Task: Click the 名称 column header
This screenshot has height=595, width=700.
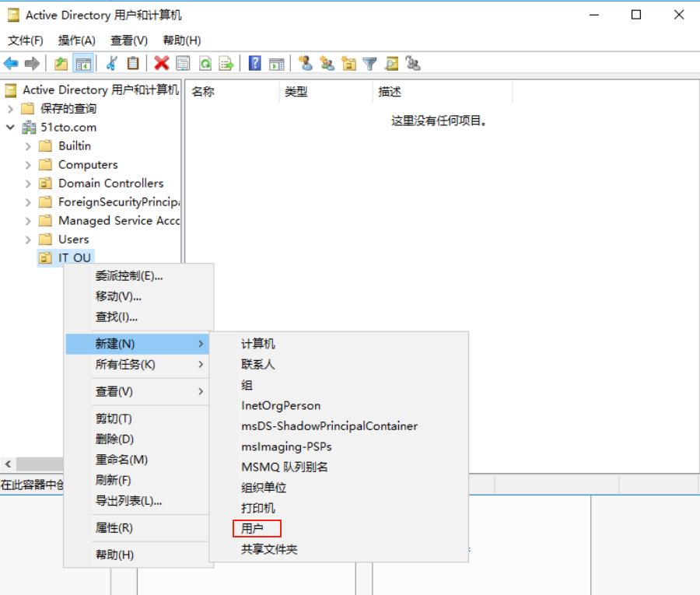Action: [x=204, y=92]
